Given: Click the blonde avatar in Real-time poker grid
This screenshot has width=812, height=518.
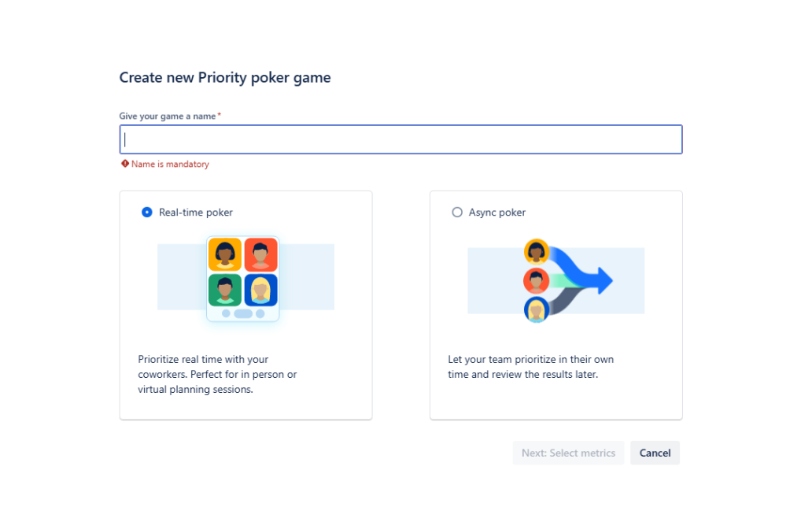Looking at the screenshot, I should click(260, 290).
